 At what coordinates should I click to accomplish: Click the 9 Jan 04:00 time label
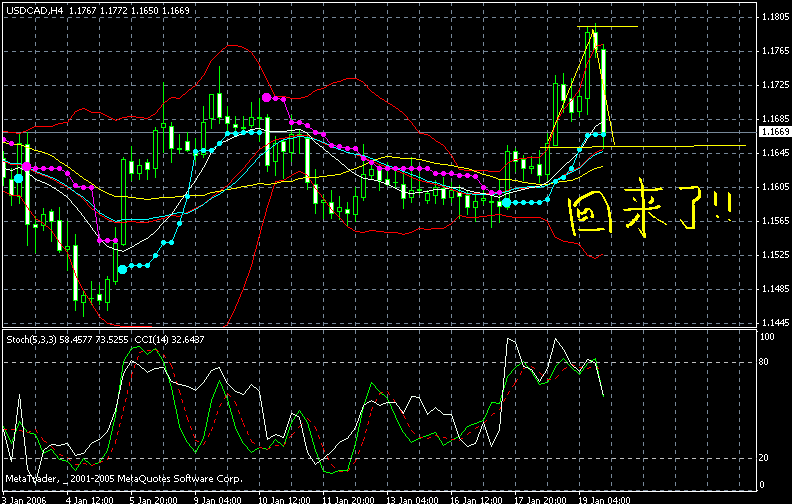[218, 500]
